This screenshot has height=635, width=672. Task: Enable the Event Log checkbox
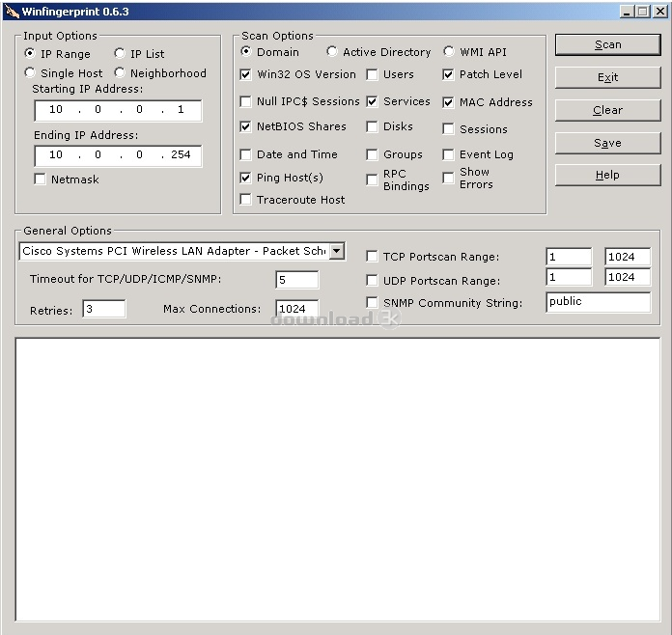(448, 154)
